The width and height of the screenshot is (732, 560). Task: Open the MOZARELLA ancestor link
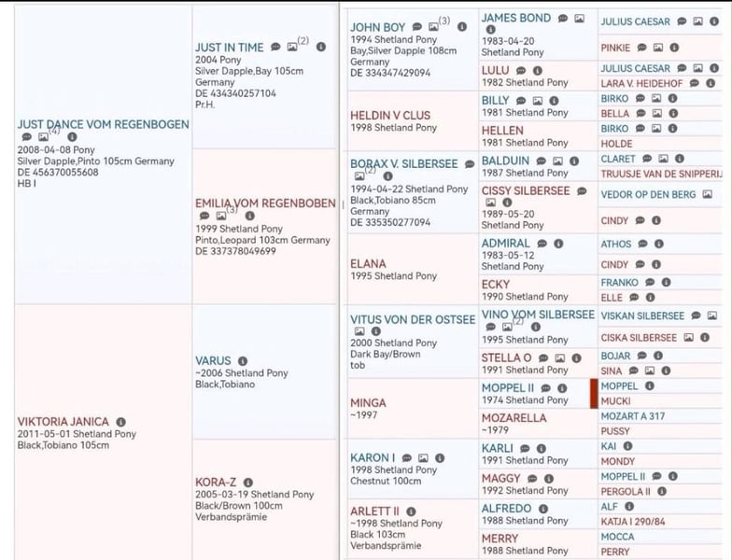point(514,418)
